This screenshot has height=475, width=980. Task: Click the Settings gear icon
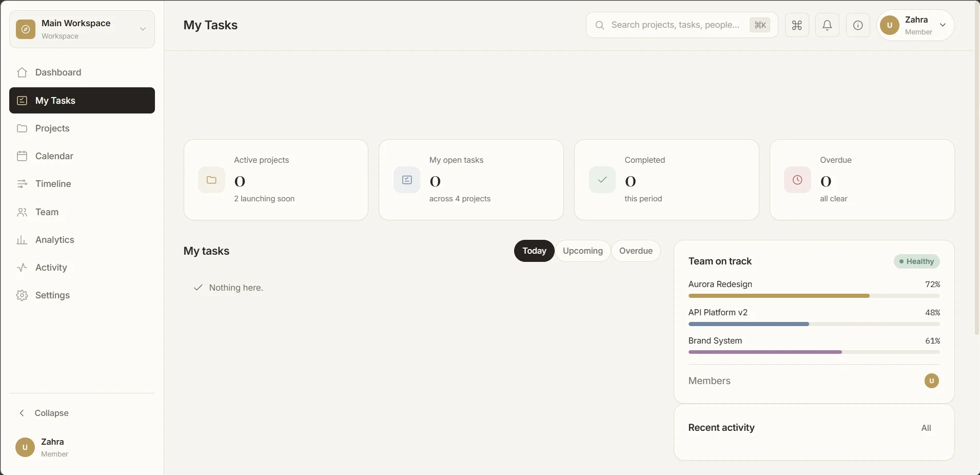(x=22, y=295)
